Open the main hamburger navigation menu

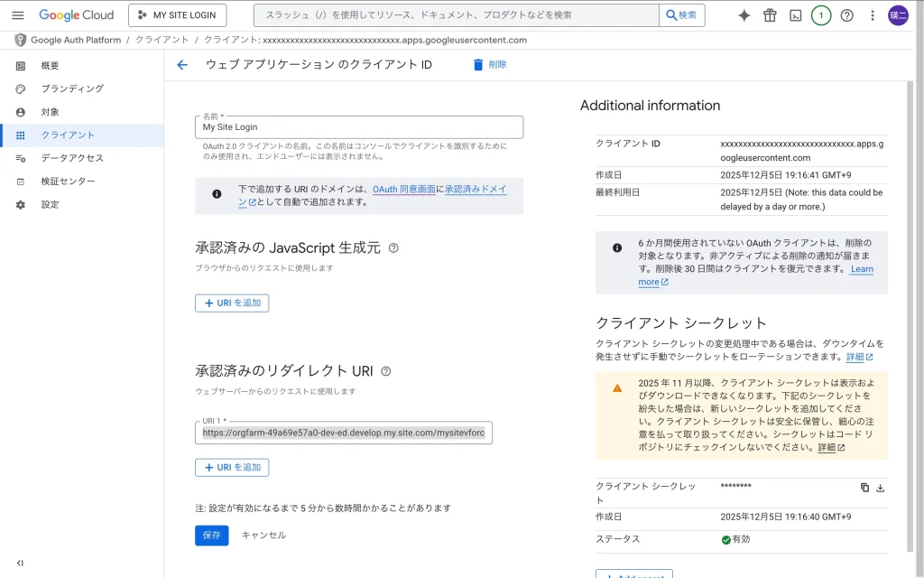pyautogui.click(x=17, y=15)
